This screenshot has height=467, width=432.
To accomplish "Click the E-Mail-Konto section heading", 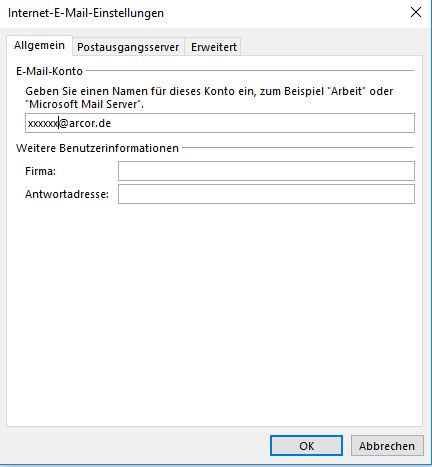I will [49, 71].
